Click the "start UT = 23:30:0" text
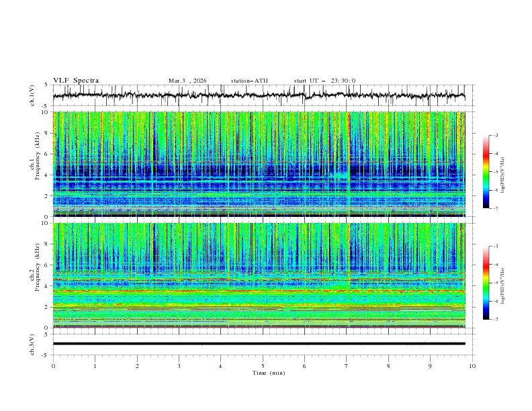This screenshot has width=532, height=411. (x=324, y=81)
